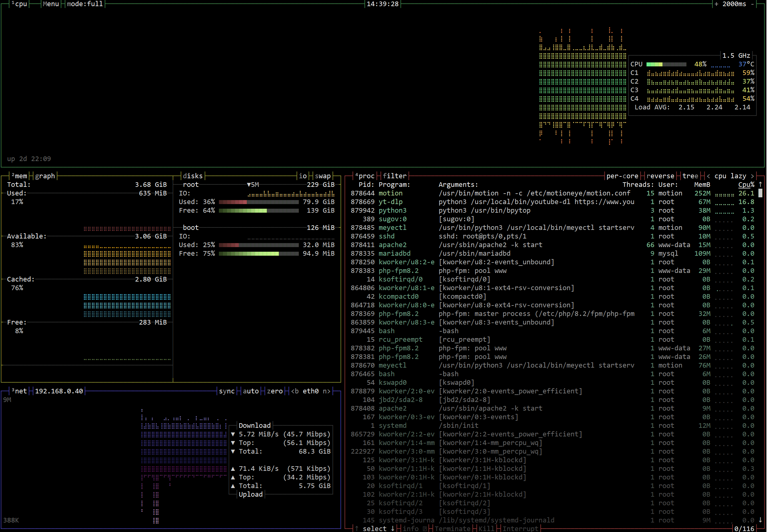Toggle the mem graph option
The width and height of the screenshot is (767, 532).
coord(45,176)
